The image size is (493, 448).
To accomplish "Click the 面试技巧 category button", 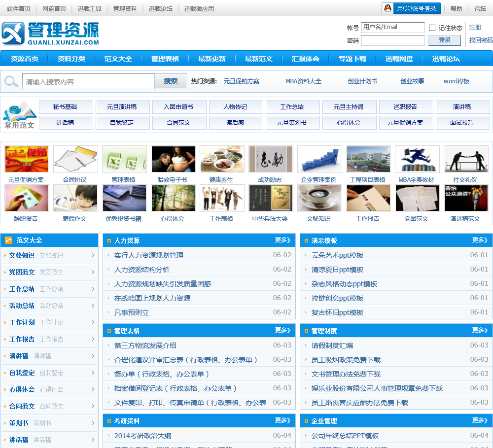I will (463, 123).
